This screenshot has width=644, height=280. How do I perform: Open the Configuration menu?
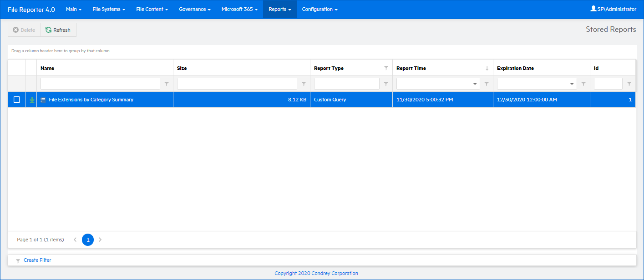point(319,9)
